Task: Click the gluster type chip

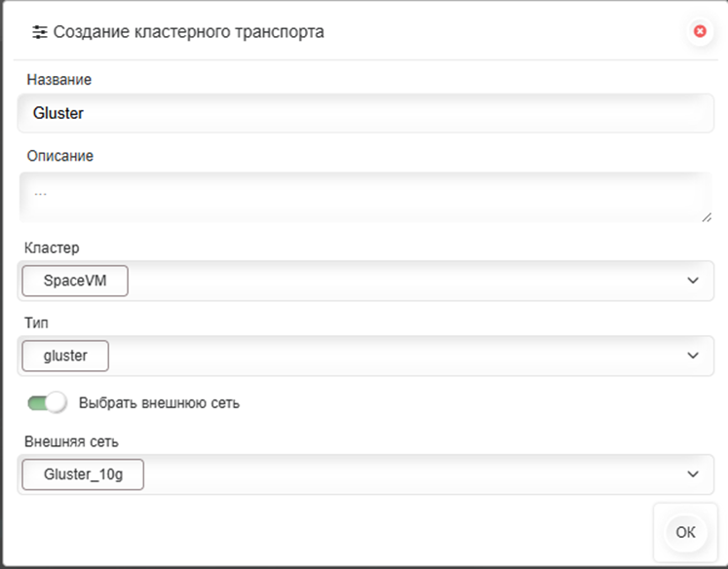Action: [x=65, y=356]
